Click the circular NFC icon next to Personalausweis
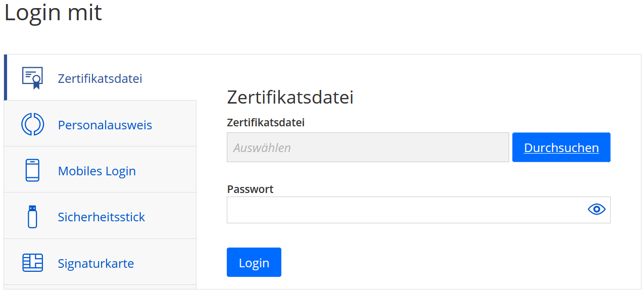 [32, 123]
